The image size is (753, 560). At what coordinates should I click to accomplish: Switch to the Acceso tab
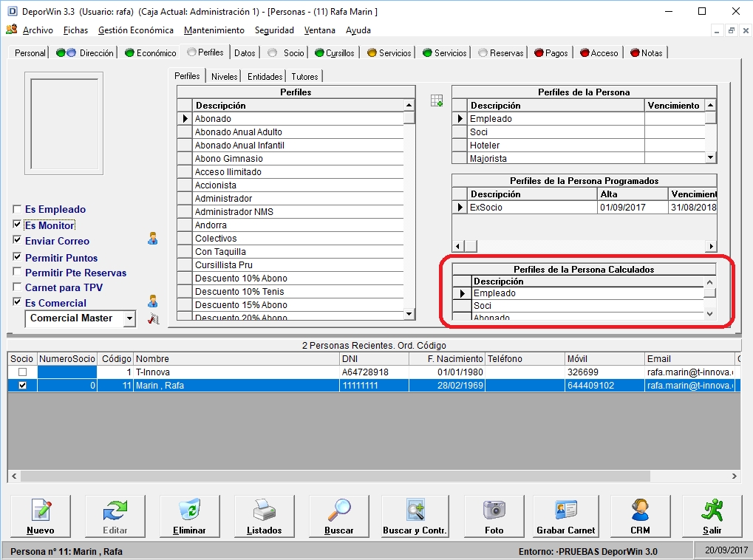tap(599, 53)
